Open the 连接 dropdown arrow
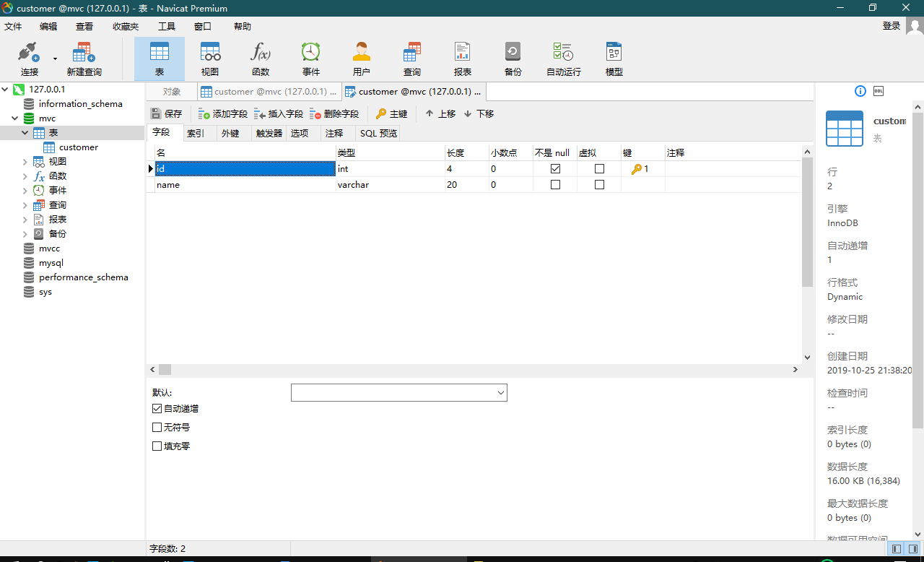Image resolution: width=924 pixels, height=562 pixels. [x=55, y=59]
